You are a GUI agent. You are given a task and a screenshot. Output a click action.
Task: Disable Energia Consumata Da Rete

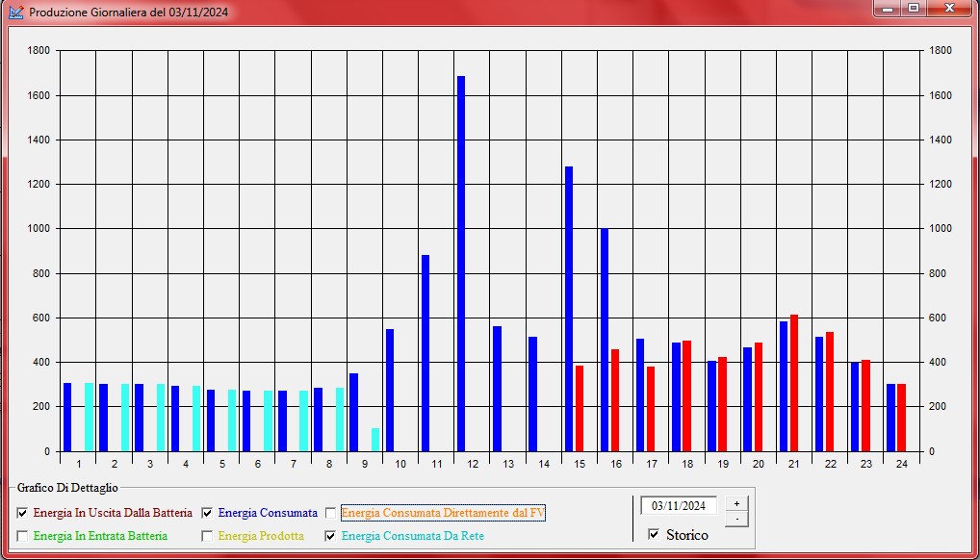[332, 536]
